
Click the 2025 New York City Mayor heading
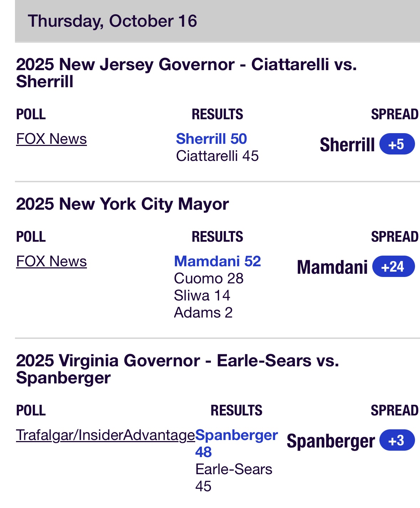(x=122, y=204)
